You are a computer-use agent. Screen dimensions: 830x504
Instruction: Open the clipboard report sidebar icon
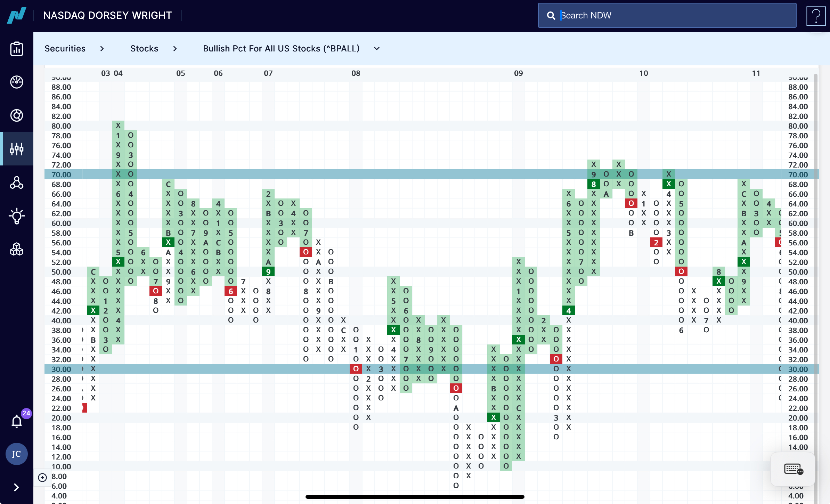point(17,49)
